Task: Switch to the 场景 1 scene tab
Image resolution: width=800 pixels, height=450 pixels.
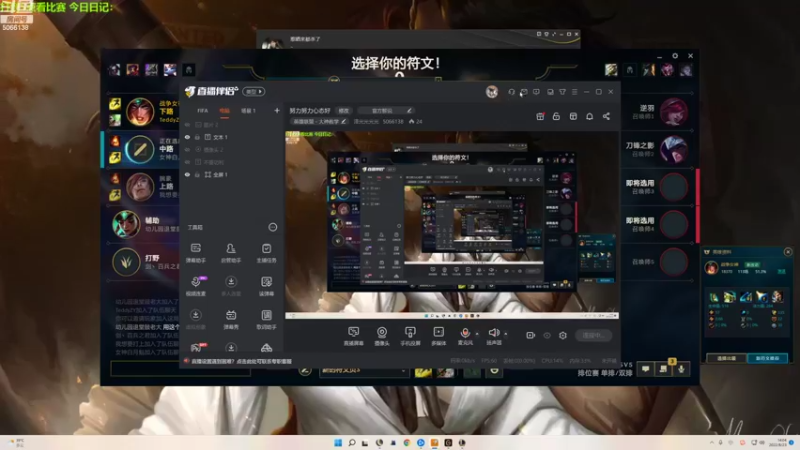Action: tap(248, 111)
